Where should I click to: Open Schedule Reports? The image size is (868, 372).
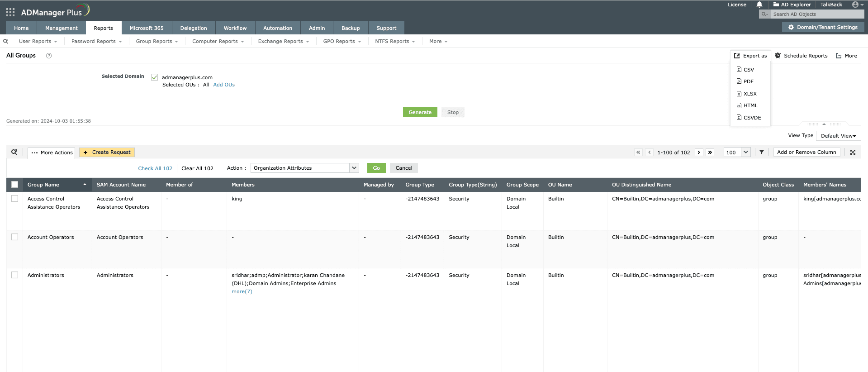801,56
